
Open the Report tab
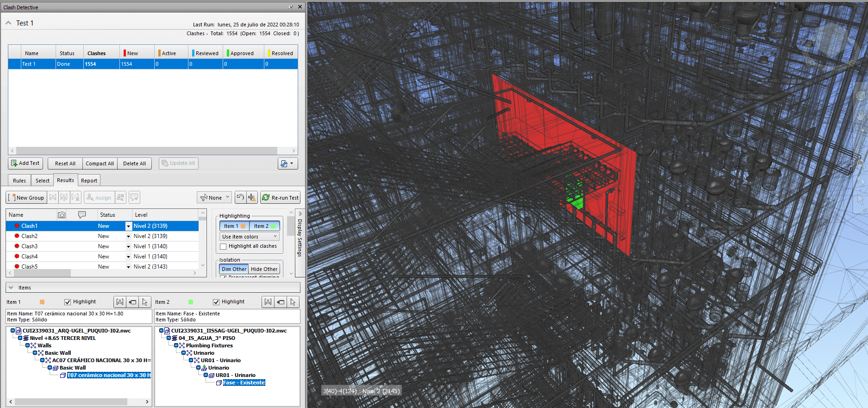pyautogui.click(x=89, y=181)
